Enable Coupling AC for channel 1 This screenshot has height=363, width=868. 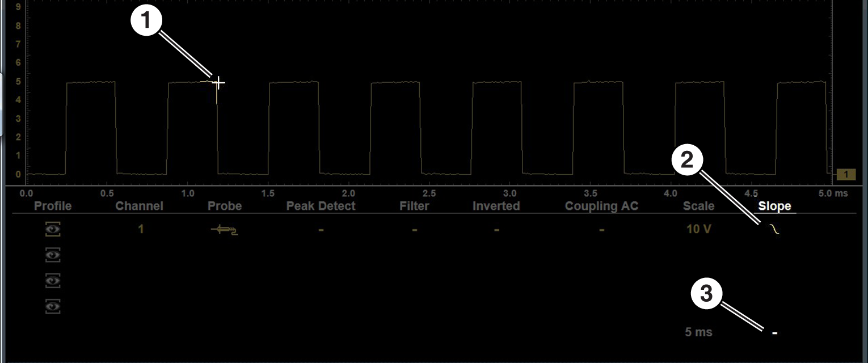(x=601, y=230)
